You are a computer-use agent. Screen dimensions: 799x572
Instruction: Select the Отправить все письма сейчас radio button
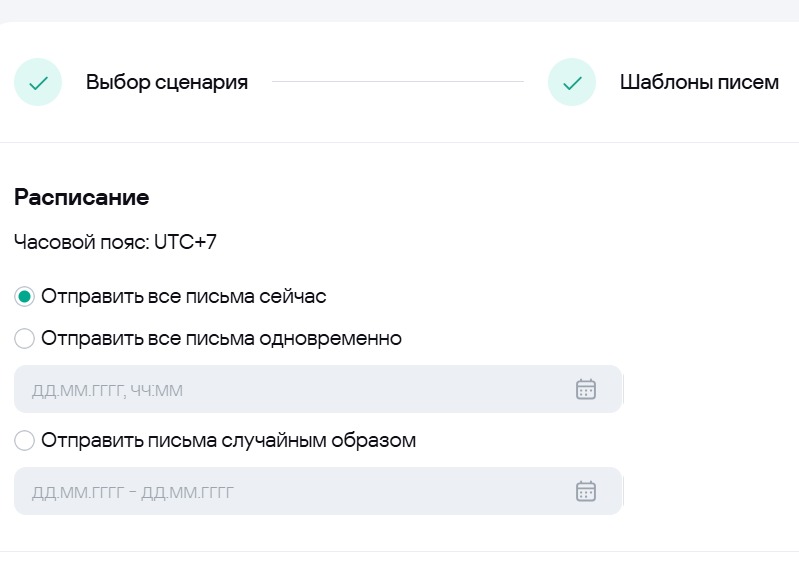coord(25,297)
